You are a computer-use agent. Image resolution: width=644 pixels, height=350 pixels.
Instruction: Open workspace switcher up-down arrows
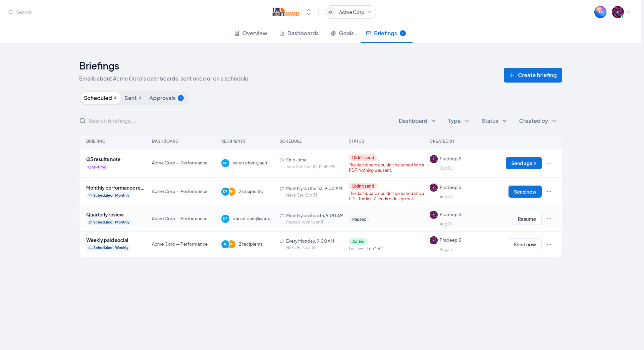click(x=309, y=12)
